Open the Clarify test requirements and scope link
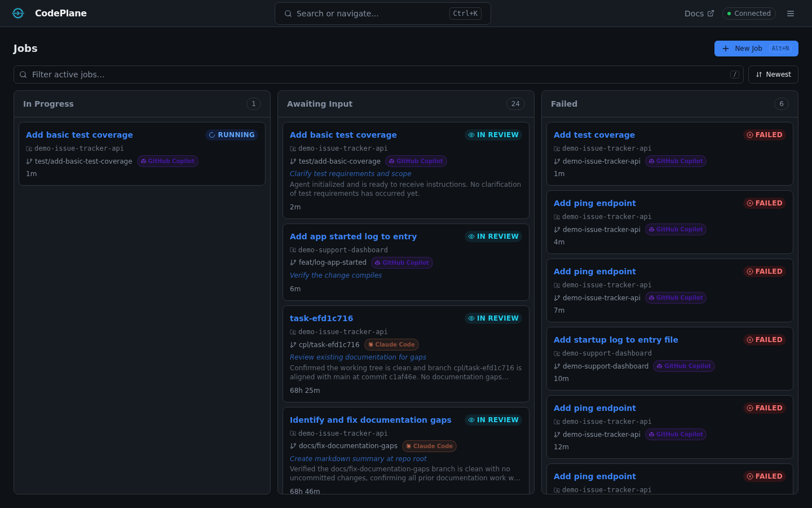812x508 pixels. [x=350, y=173]
